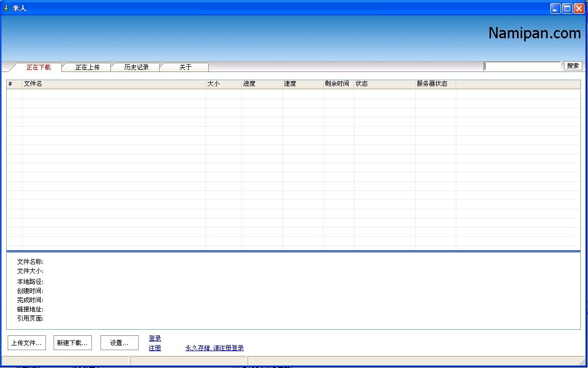Sort by the 文件名 column header

114,84
